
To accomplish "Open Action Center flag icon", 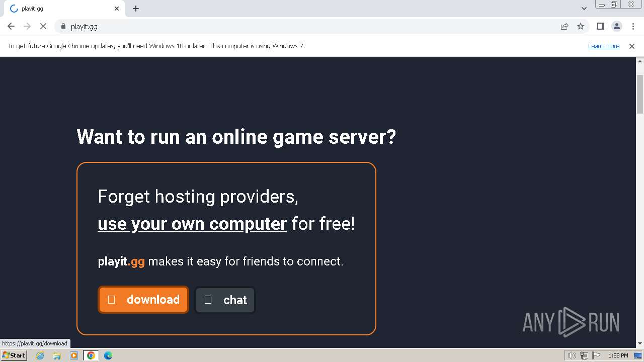I will coord(596,355).
